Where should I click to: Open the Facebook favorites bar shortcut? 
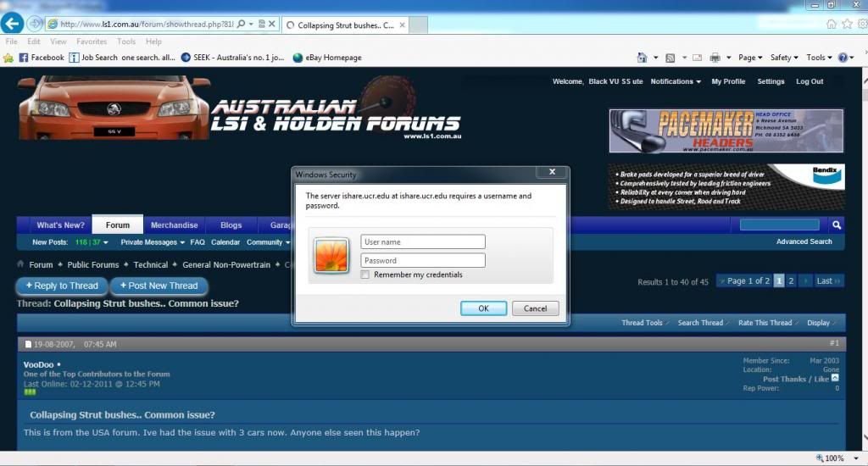(42, 58)
